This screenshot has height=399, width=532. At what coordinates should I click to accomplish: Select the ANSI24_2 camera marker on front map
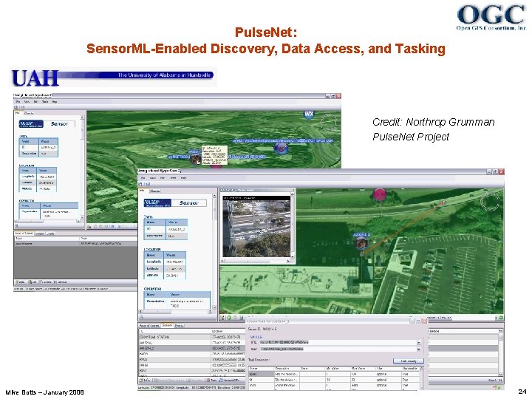tap(361, 242)
